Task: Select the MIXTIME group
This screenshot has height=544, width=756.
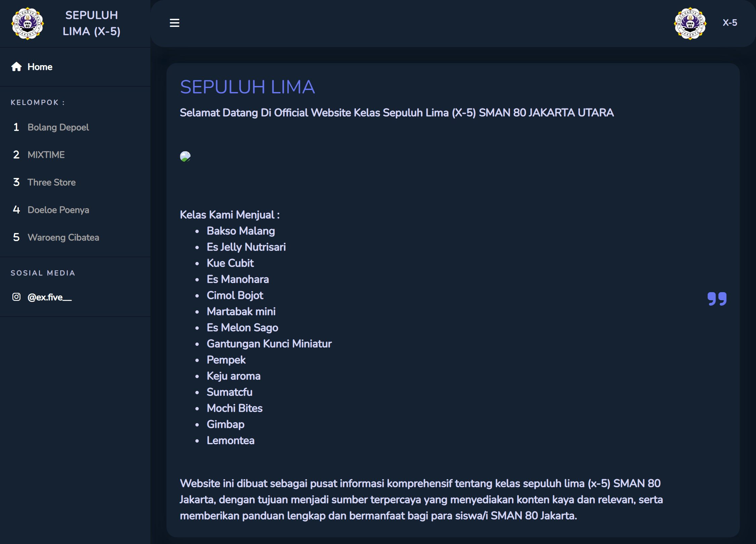Action: click(46, 155)
